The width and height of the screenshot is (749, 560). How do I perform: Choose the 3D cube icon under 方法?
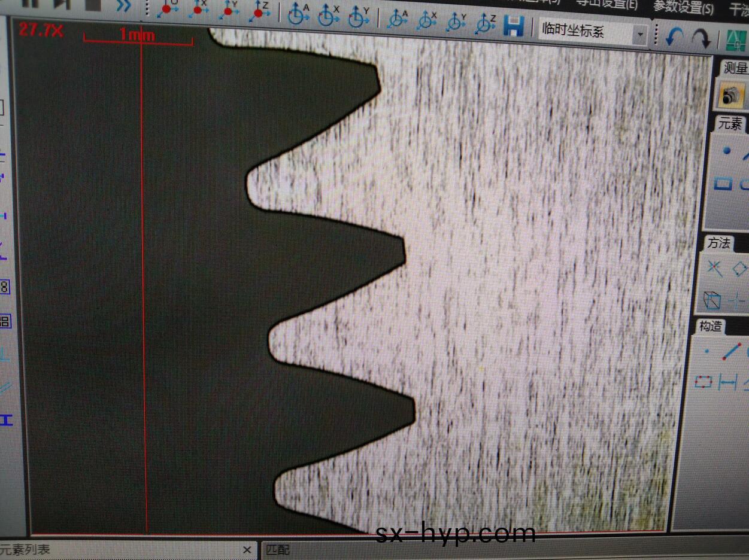pos(712,299)
